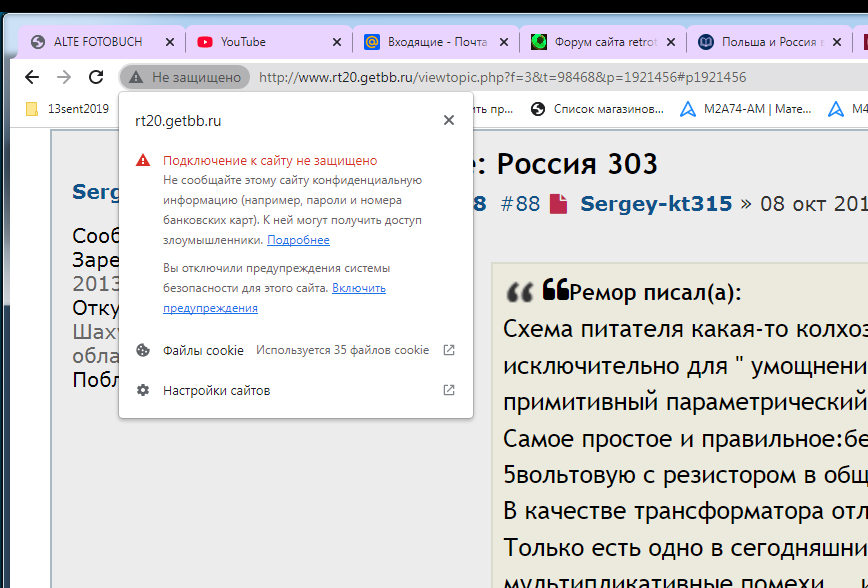
Task: Click external link icon beside Настройки сайтов
Action: tap(449, 390)
